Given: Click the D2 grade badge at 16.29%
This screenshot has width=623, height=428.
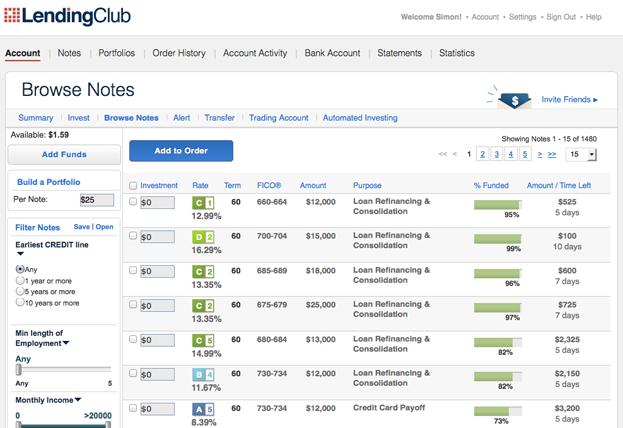Looking at the screenshot, I should [x=203, y=237].
